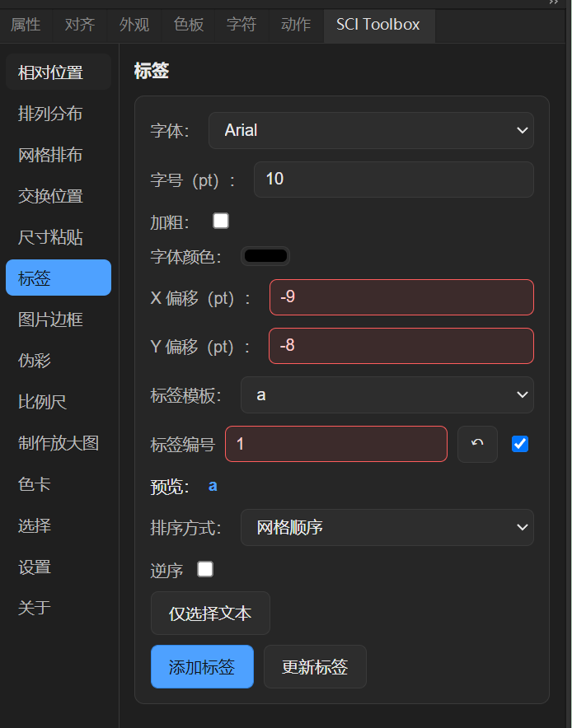Viewport: 572px width, 728px height.
Task: Switch to the 属性 tab
Action: tap(26, 25)
